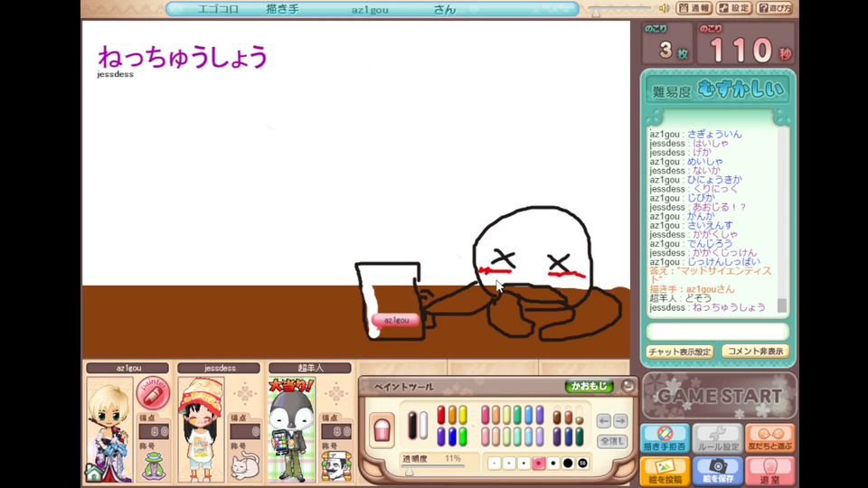
Task: Click 超羊人 player name tab
Action: click(310, 368)
